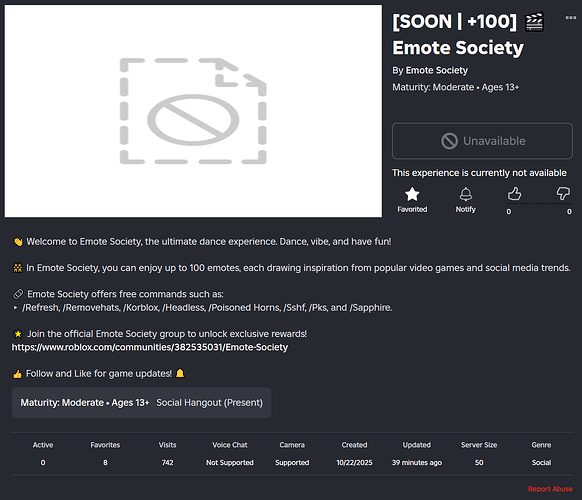Click the 'Not Supported' voice chat value

pyautogui.click(x=230, y=463)
